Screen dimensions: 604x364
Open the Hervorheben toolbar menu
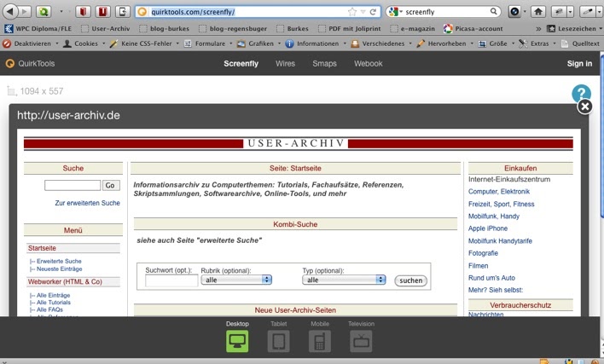(x=445, y=43)
